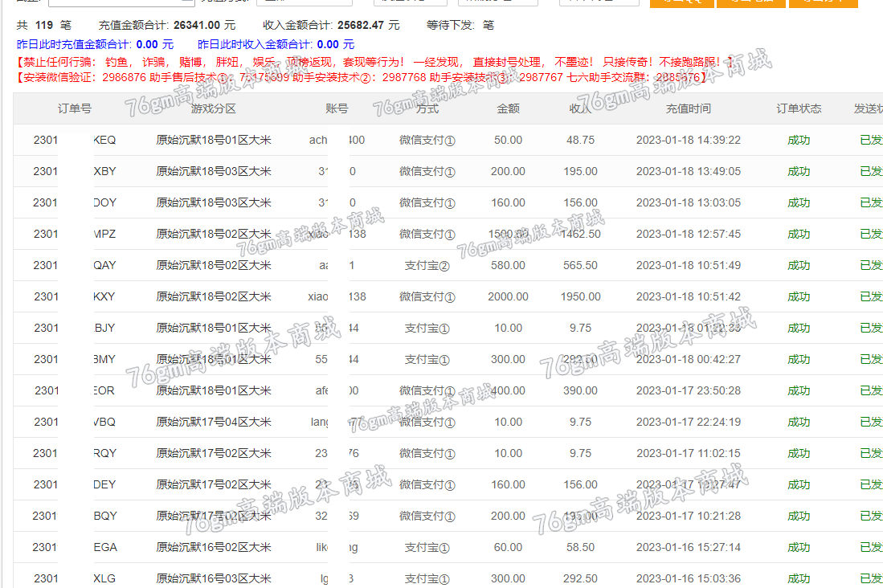Image resolution: width=883 pixels, height=588 pixels.
Task: Click the order number ending in XLG
Action: (75, 578)
